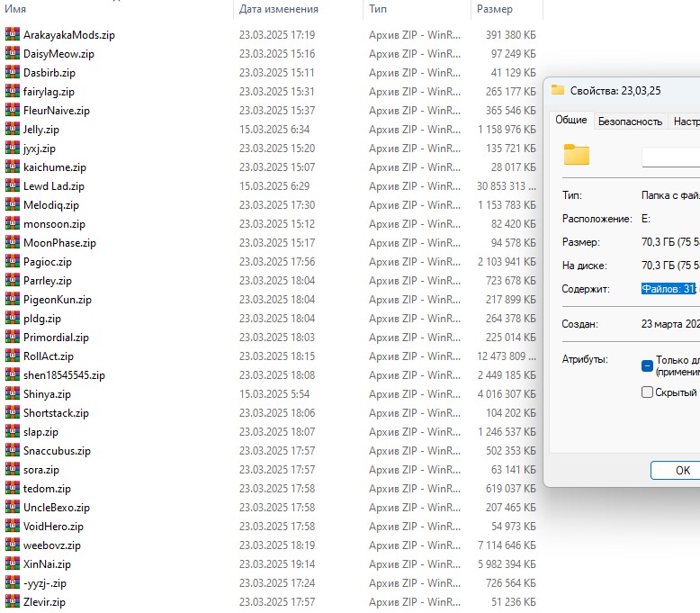Screen dimensions: 700x613
Task: Select file name Zlevir.zip
Action: point(44,602)
